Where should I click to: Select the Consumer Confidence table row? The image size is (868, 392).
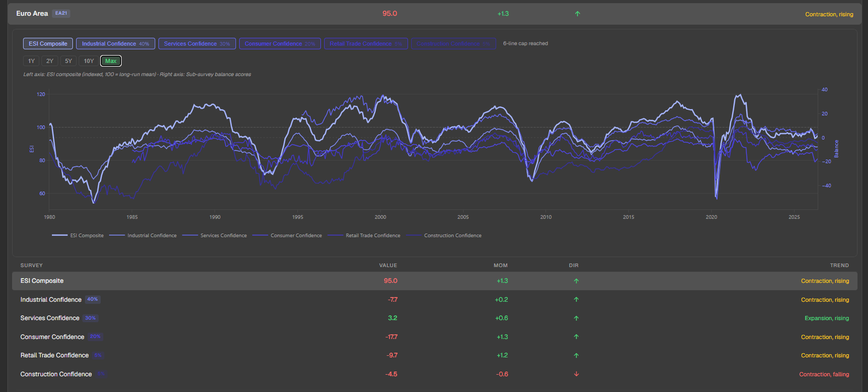pyautogui.click(x=434, y=337)
